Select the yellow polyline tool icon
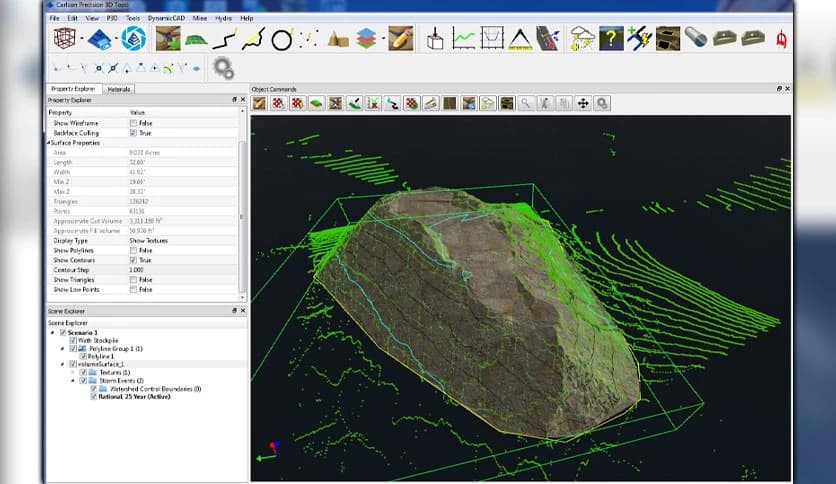This screenshot has height=484, width=836. (x=253, y=40)
